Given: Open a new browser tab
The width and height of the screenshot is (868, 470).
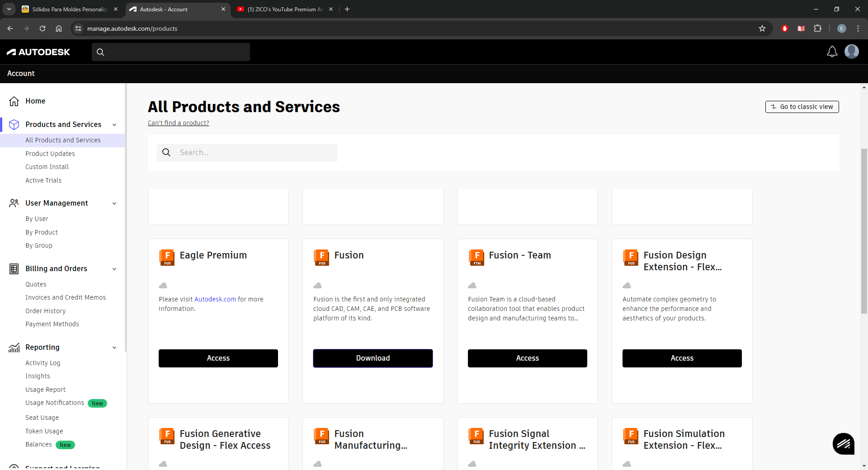Looking at the screenshot, I should (x=347, y=9).
